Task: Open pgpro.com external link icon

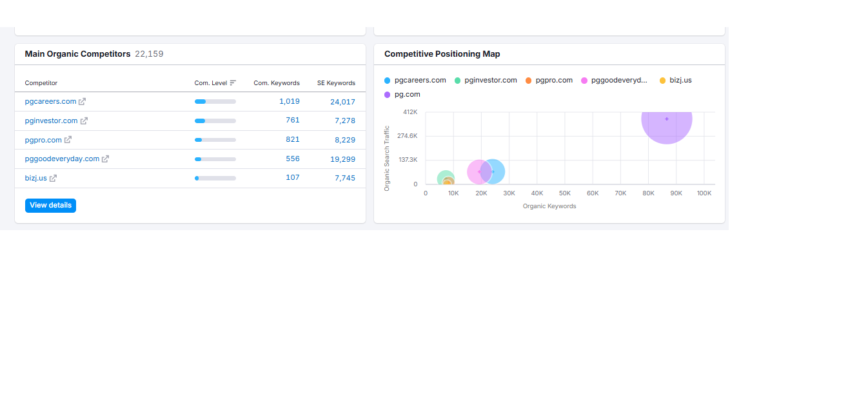Action: (68, 140)
